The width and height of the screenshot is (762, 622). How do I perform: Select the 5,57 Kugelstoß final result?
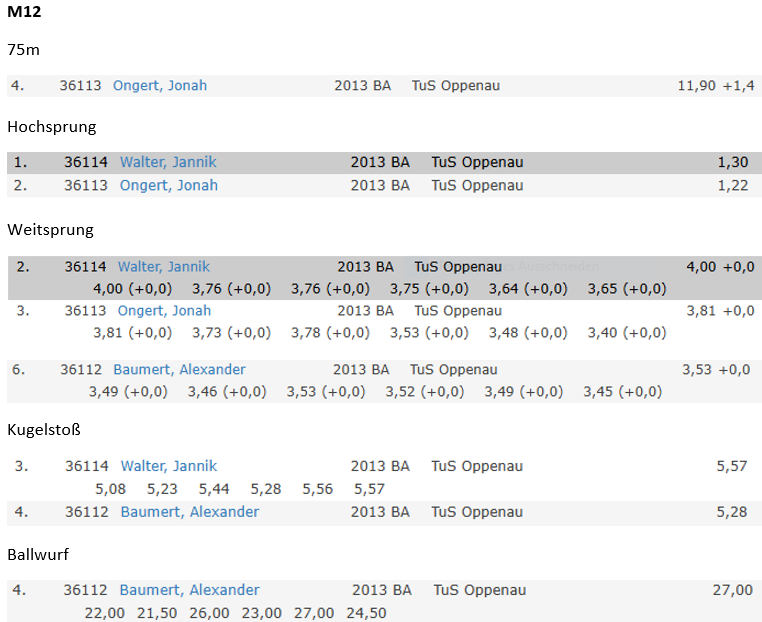[x=732, y=466]
